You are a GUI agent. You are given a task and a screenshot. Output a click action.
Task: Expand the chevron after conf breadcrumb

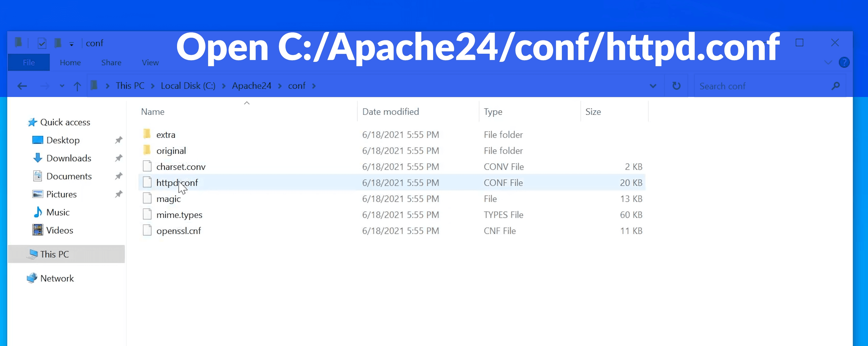coord(314,86)
